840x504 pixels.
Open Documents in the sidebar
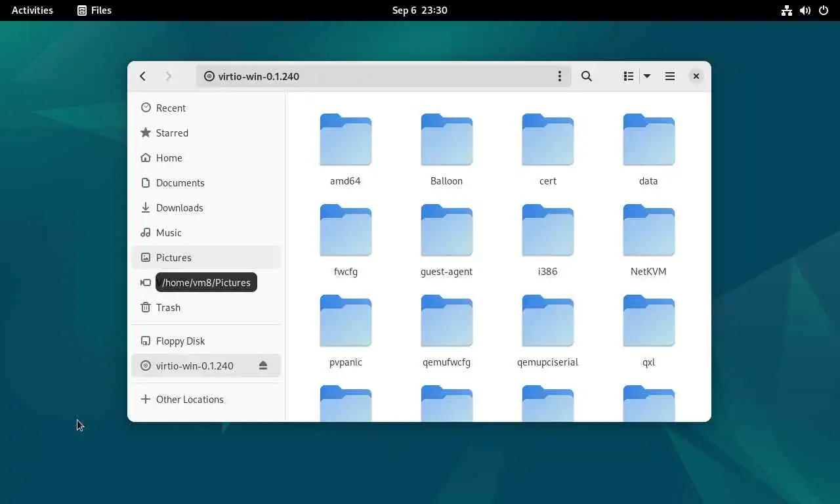(x=206, y=182)
